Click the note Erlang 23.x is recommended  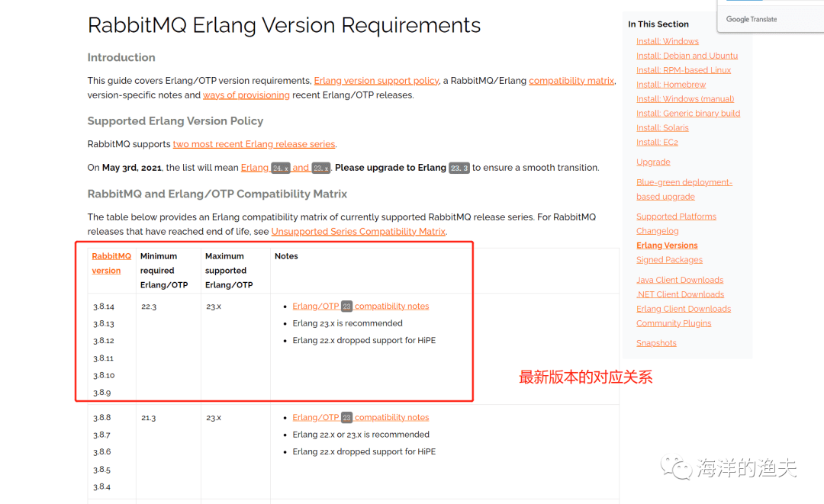tap(347, 323)
